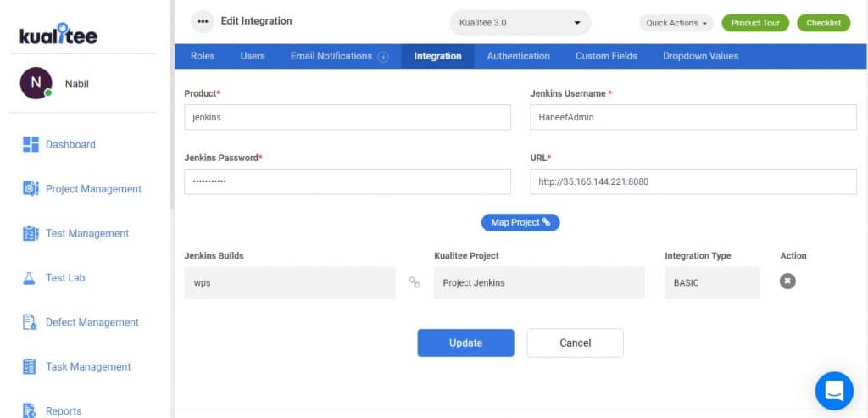Click the Integration Type BASIC field
Screen dimensions: 868x418
(712, 282)
